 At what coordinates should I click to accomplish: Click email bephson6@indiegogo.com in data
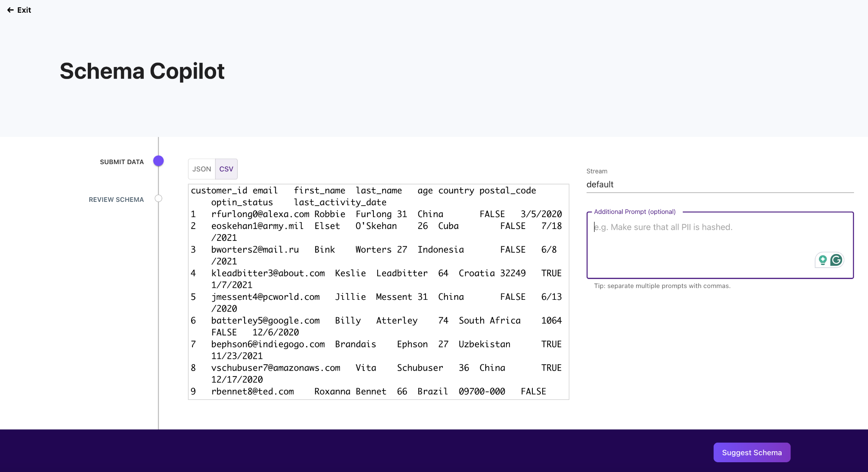click(268, 345)
